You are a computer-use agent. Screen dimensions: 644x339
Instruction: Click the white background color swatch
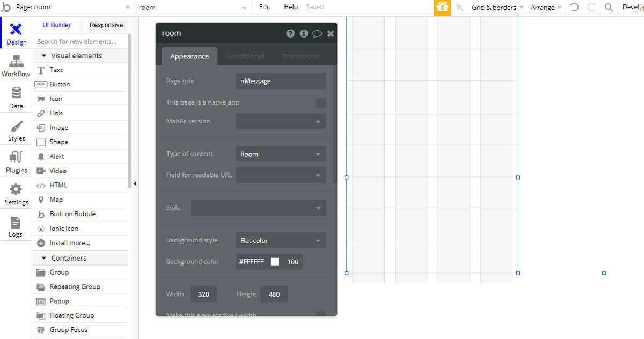[275, 262]
